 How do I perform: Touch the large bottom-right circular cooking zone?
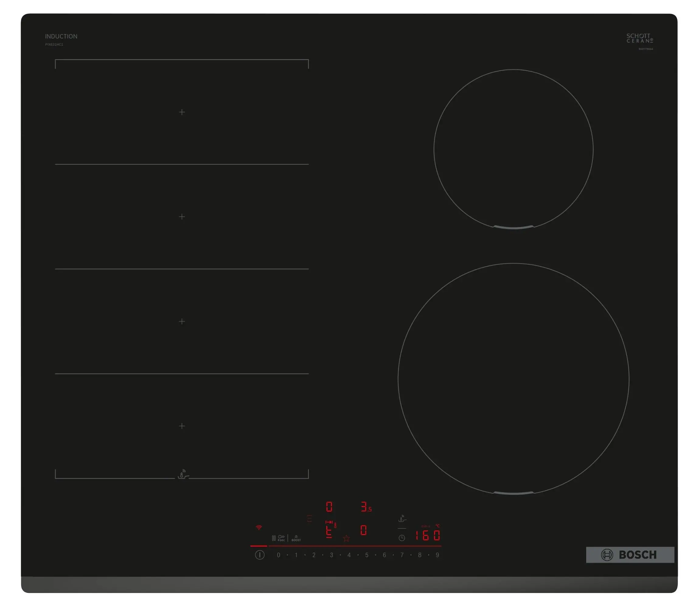pos(513,379)
